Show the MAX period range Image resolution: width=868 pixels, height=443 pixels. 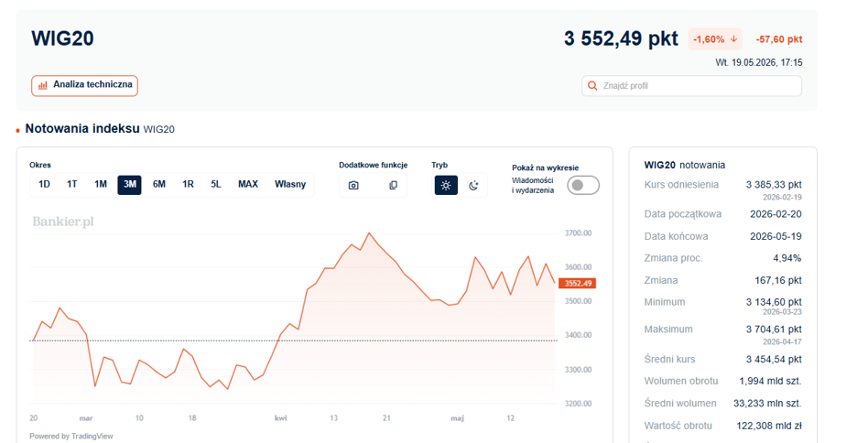coord(248,184)
